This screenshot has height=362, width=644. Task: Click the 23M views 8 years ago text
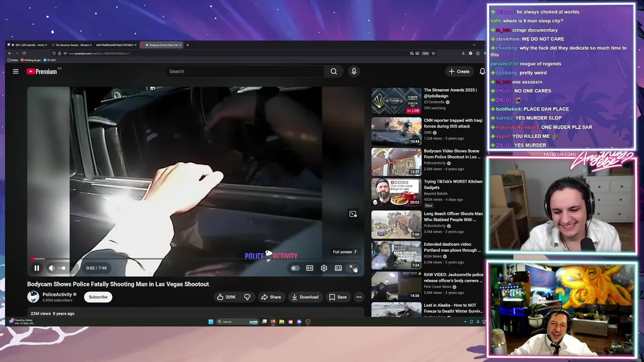(x=52, y=314)
